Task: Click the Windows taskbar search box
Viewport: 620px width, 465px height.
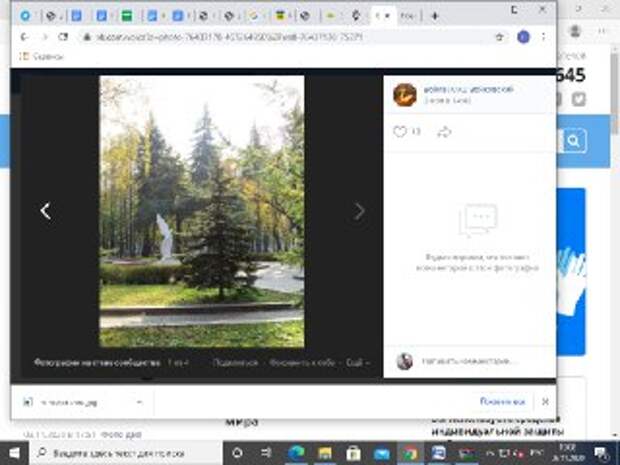Action: pyautogui.click(x=125, y=453)
